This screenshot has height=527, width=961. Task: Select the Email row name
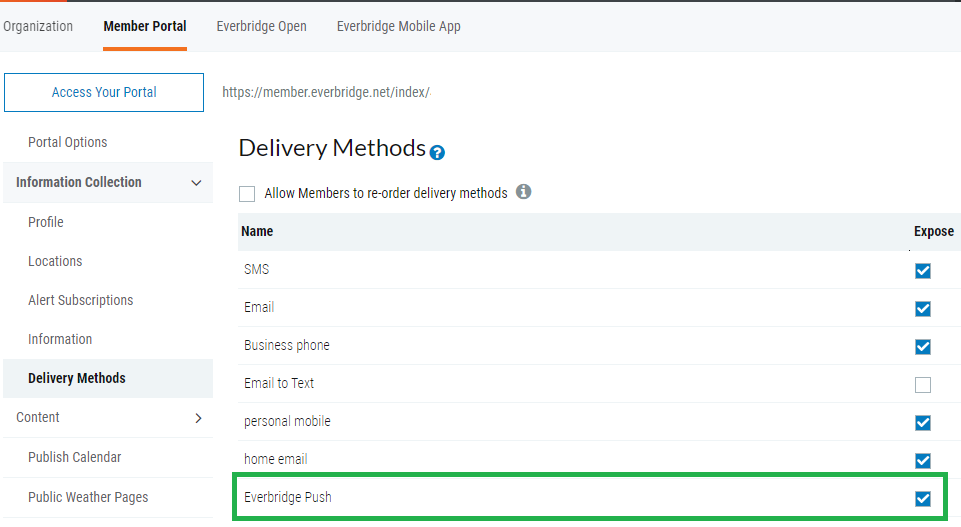point(259,307)
